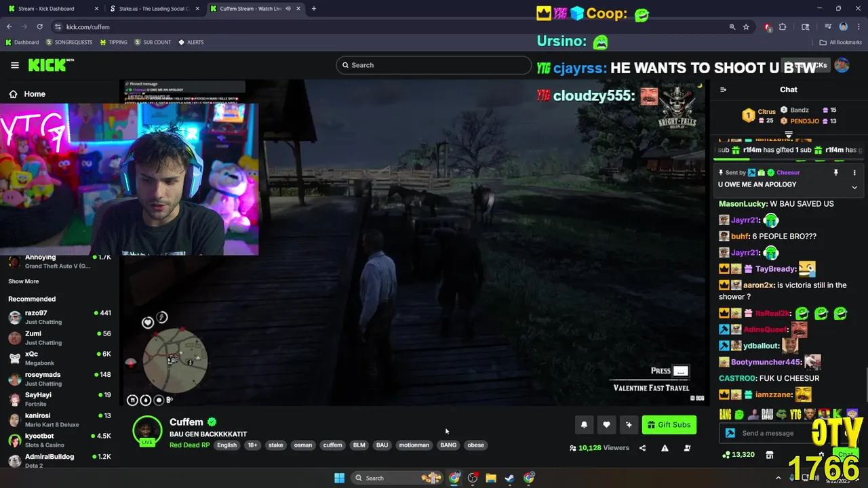Open the SUB COUNT bookmark
This screenshot has width=868, height=488.
[x=153, y=42]
